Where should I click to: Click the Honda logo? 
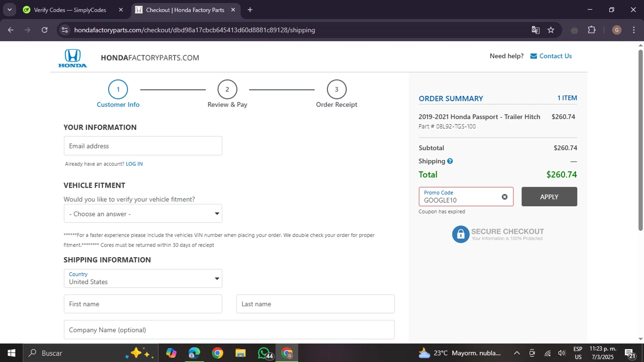click(73, 58)
